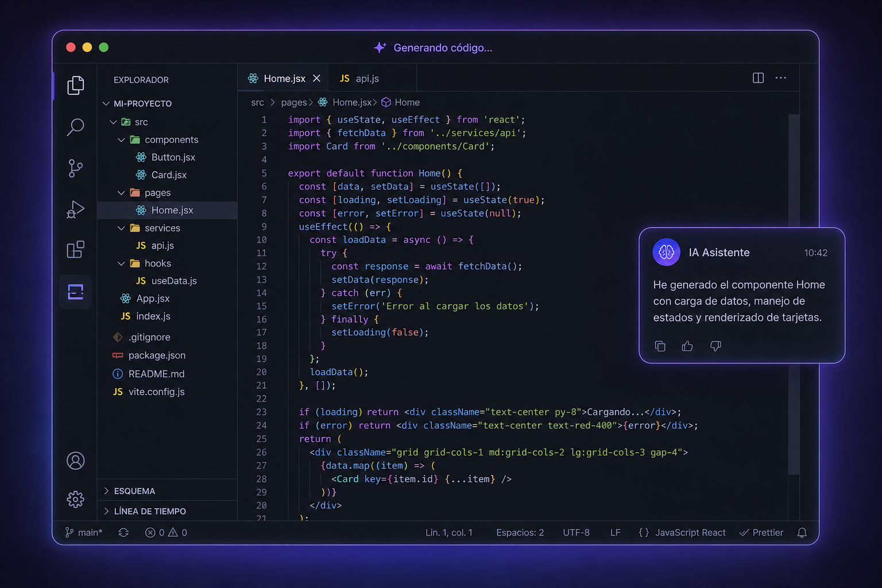Collapse the pages folder chevron

121,193
